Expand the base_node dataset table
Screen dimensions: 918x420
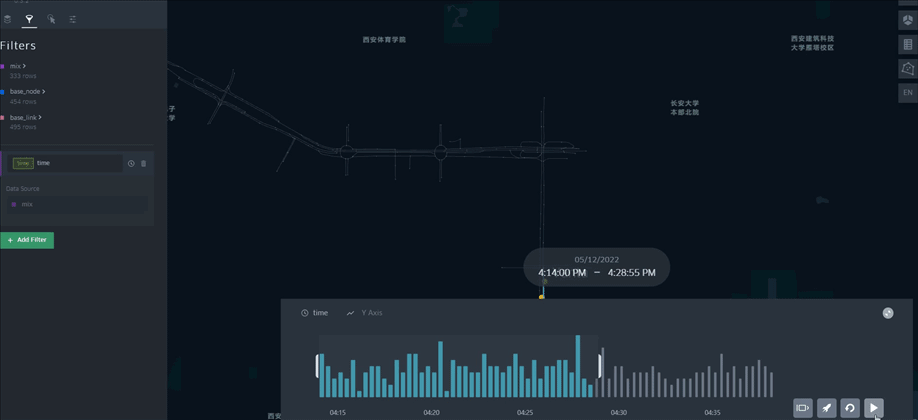[x=44, y=91]
